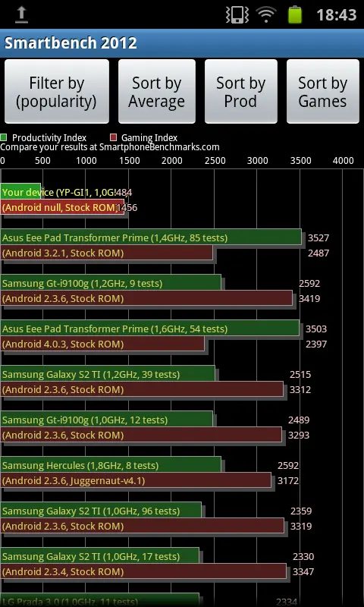Viewport: 364px width, 607px height.
Task: Click the green Productivity Index legend square
Action: (x=4, y=137)
